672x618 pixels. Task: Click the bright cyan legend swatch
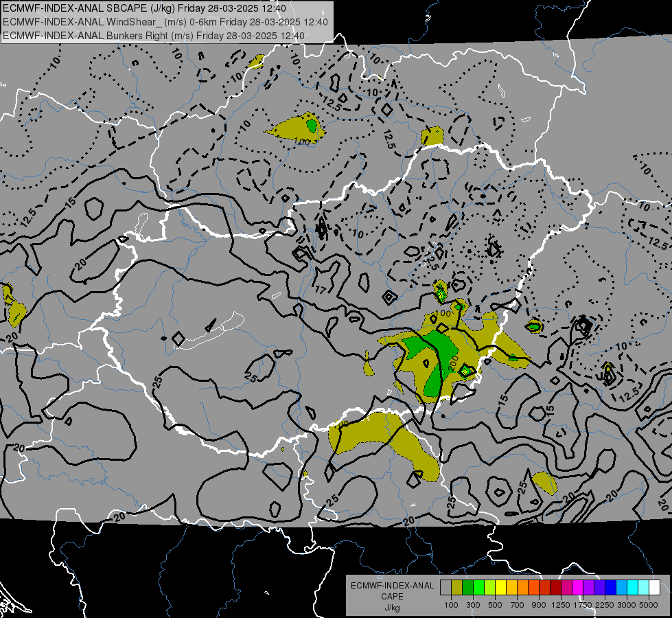[632, 587]
